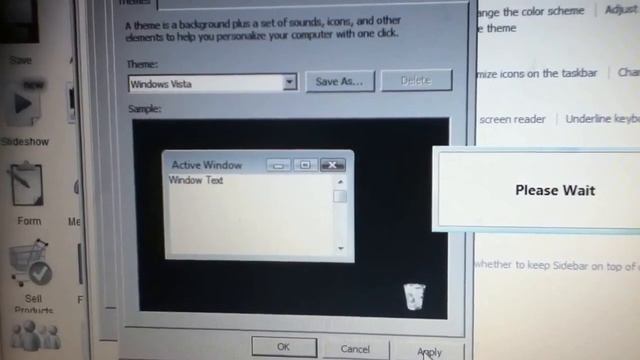Click the sample window scrollbar thumb
This screenshot has width=640, height=360.
tap(340, 196)
